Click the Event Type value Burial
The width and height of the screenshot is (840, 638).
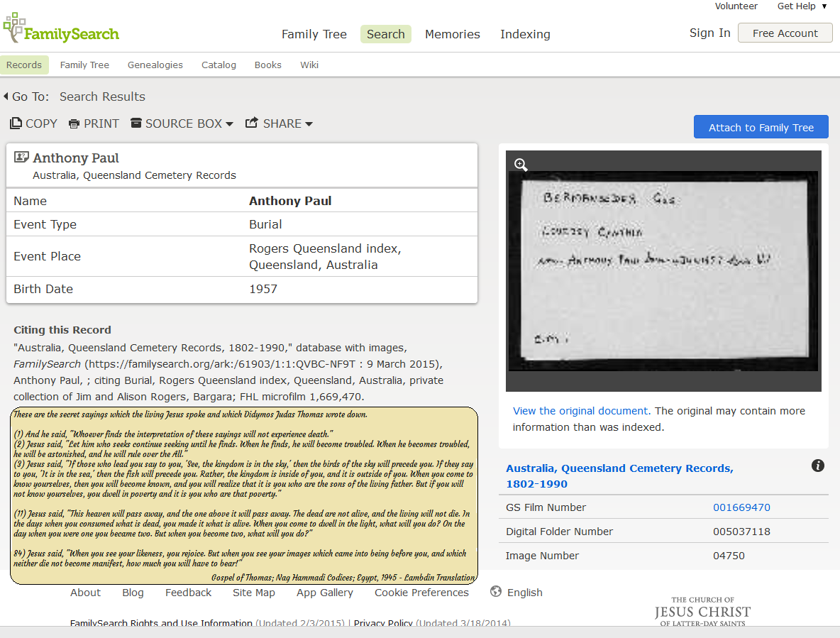pyautogui.click(x=265, y=224)
